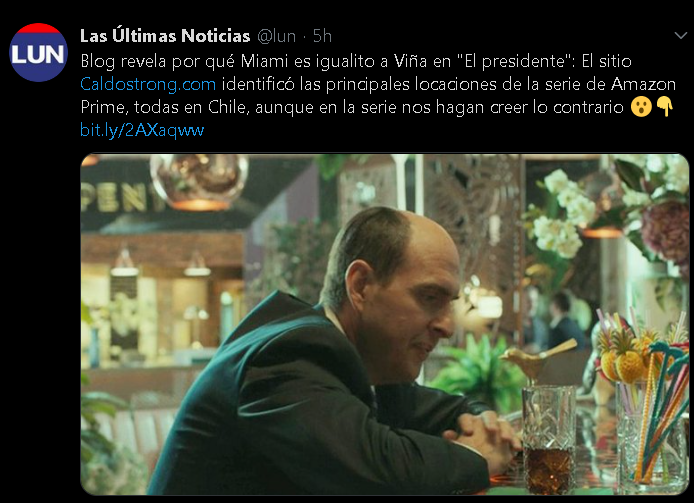The height and width of the screenshot is (503, 694).
Task: Open the 5h timestamp permalink
Action: 322,36
